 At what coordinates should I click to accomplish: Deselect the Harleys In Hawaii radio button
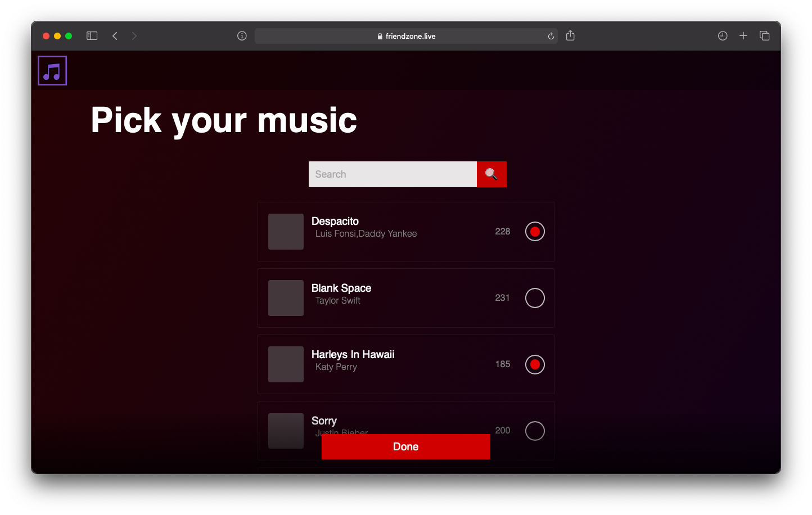(535, 364)
